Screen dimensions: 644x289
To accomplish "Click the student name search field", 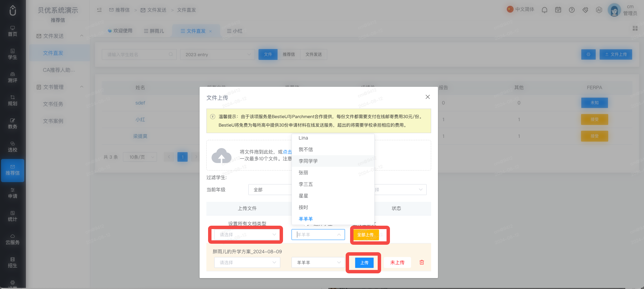I will pos(139,54).
